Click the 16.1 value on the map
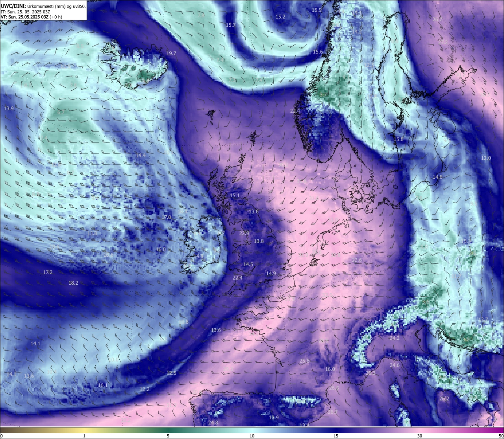 point(103,385)
